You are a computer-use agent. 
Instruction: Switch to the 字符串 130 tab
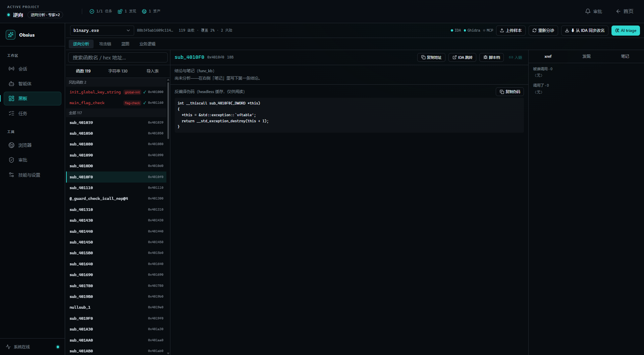coord(118,71)
